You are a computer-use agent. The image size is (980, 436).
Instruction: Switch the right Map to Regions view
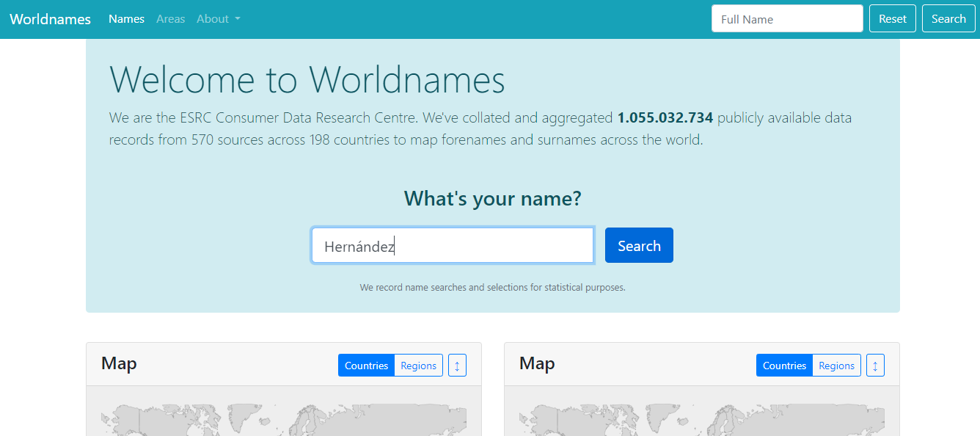point(836,366)
